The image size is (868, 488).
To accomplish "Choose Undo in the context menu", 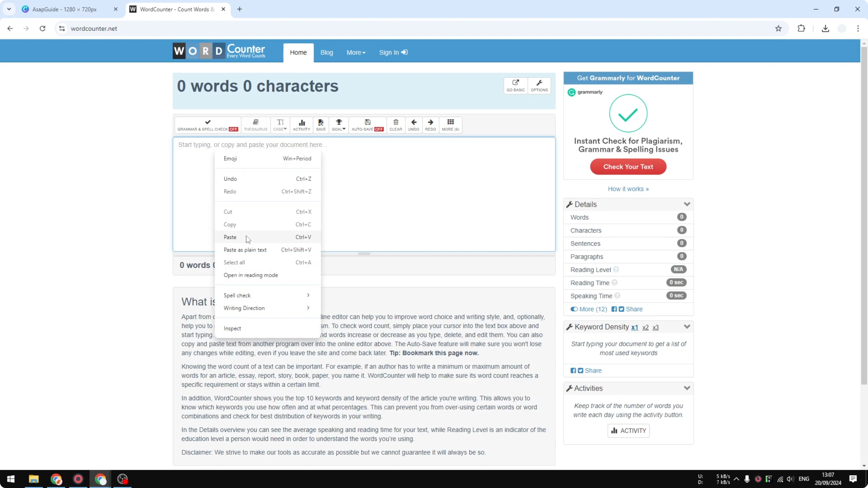I will tap(267, 179).
